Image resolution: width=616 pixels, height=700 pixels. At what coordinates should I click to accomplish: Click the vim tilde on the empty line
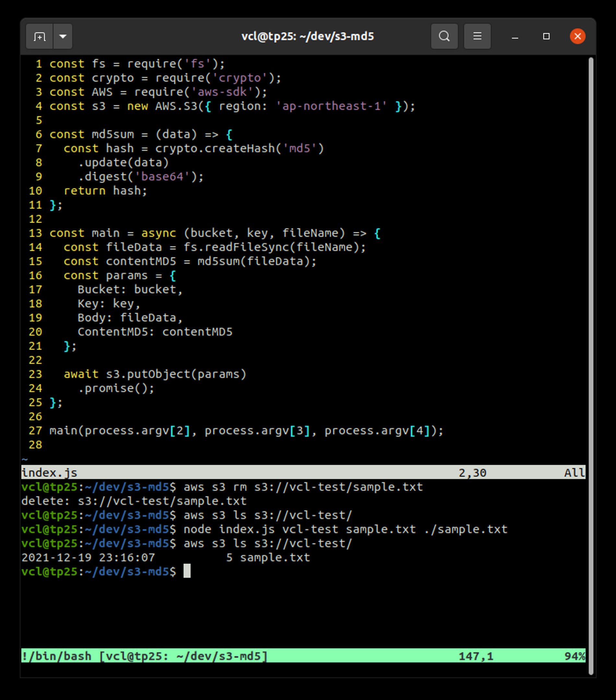(24, 458)
